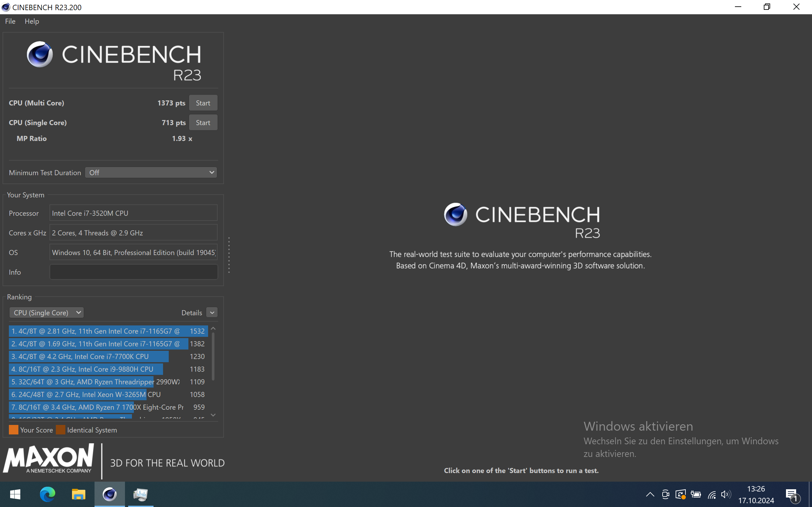Click the Cinebench logo sphere in left panel
The width and height of the screenshot is (812, 507).
point(40,54)
